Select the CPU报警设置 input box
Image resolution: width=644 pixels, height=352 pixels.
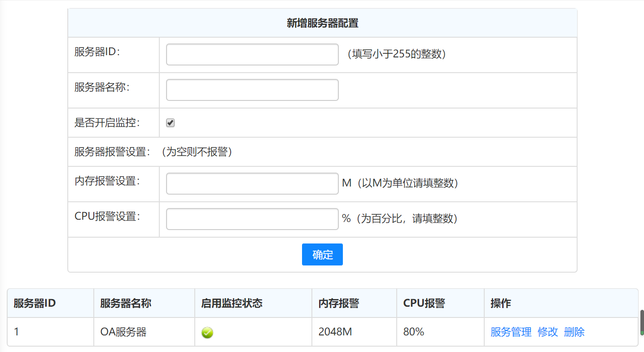pyautogui.click(x=252, y=219)
